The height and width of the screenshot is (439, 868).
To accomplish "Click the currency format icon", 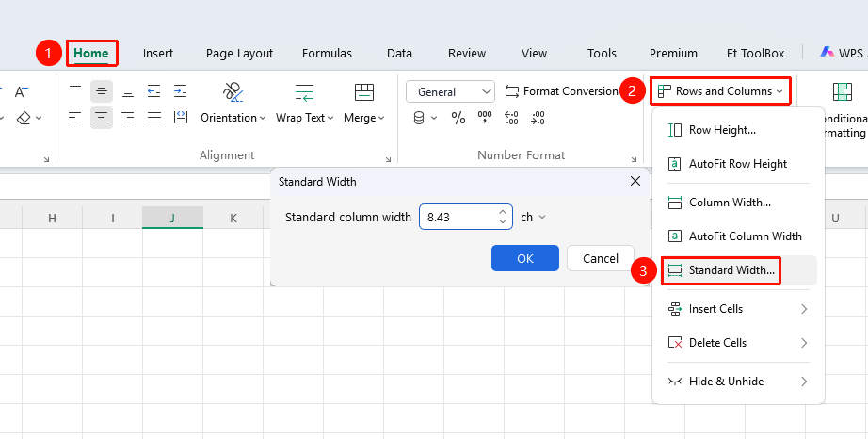I will [419, 118].
